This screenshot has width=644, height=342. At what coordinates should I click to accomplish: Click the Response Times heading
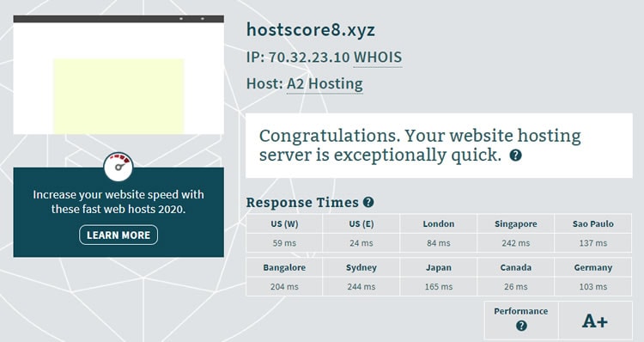coord(302,202)
